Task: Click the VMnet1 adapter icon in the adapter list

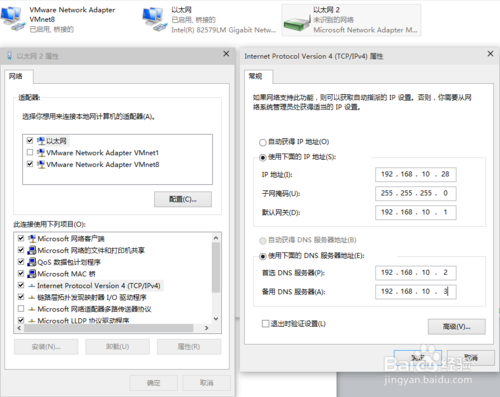Action: 41,153
